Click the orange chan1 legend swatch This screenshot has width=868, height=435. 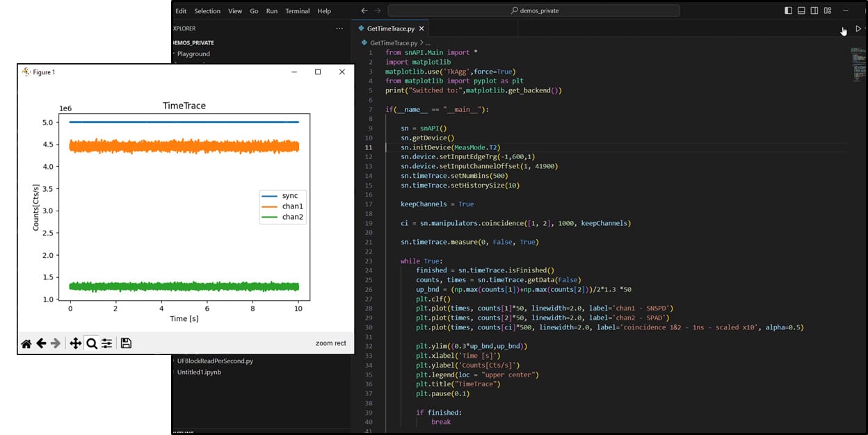[270, 206]
